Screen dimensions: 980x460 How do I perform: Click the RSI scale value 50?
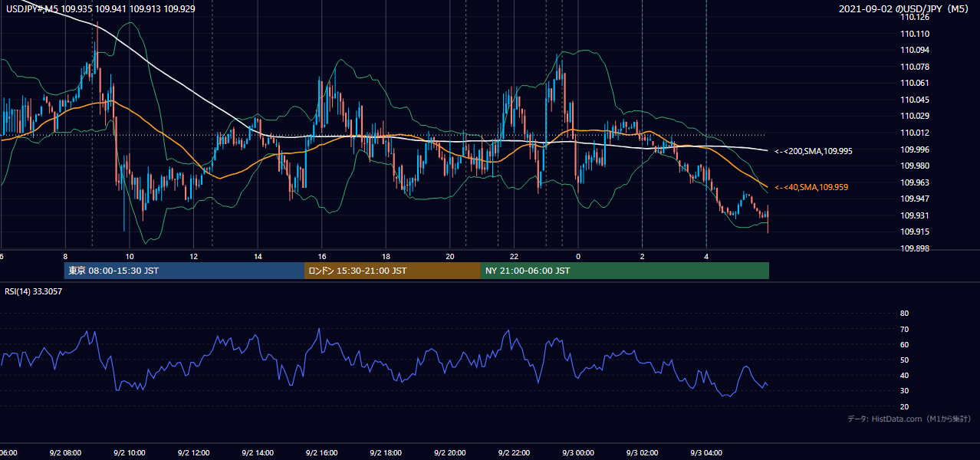(x=904, y=360)
